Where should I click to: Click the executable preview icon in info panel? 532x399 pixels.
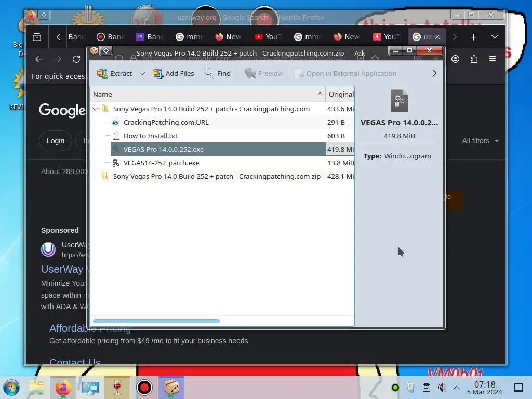coord(400,101)
